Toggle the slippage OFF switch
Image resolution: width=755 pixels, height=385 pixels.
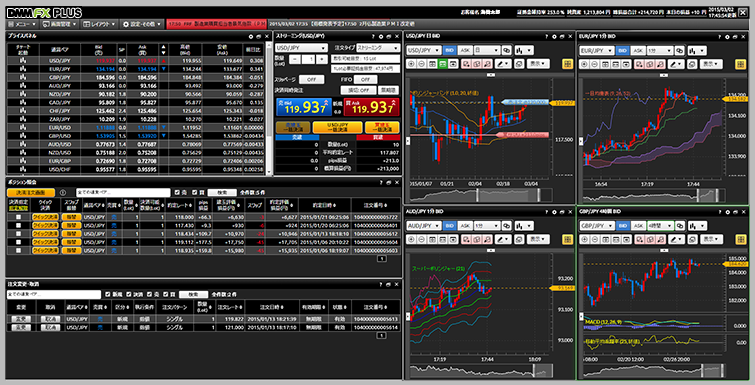click(311, 79)
